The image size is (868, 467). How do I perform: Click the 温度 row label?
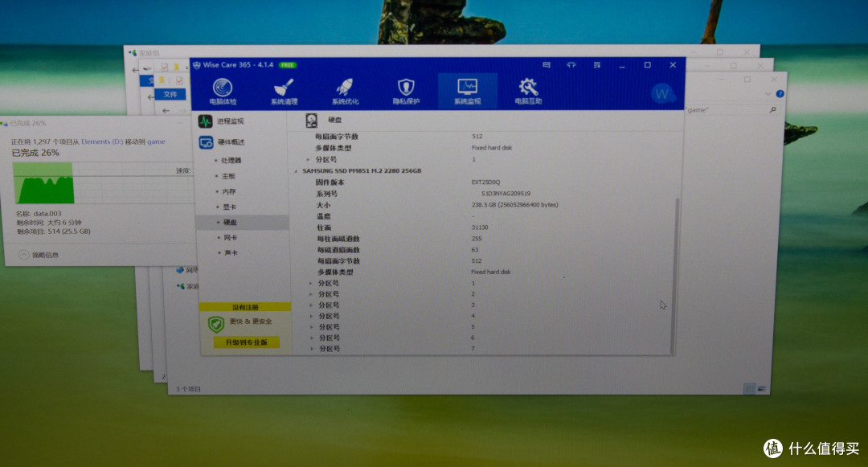coord(323,216)
